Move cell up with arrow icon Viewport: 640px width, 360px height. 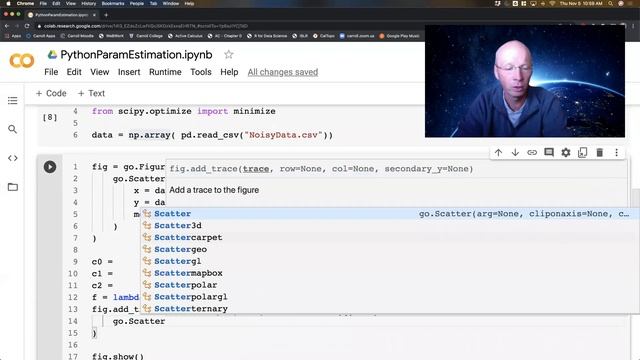tap(498, 153)
